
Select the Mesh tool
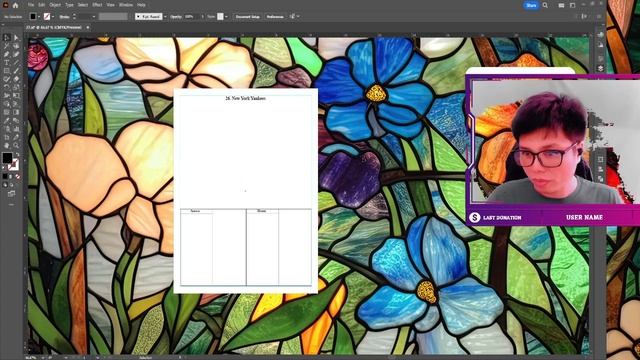click(x=7, y=112)
